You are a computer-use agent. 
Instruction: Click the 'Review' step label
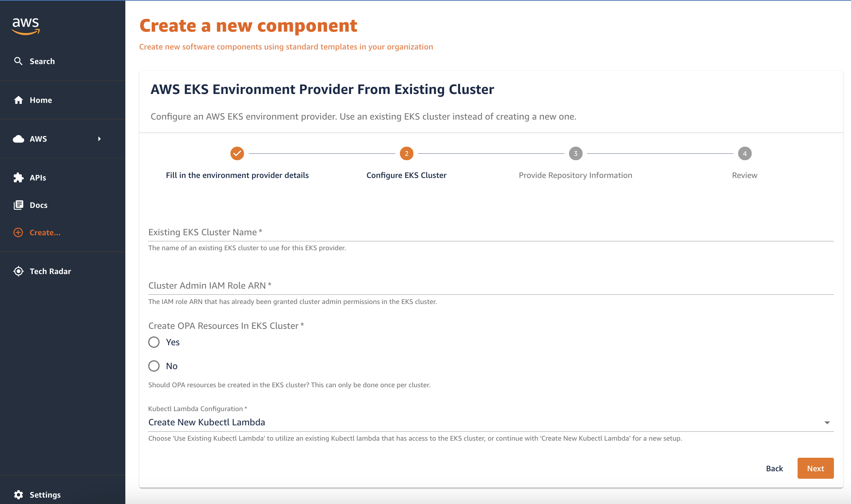click(x=745, y=175)
